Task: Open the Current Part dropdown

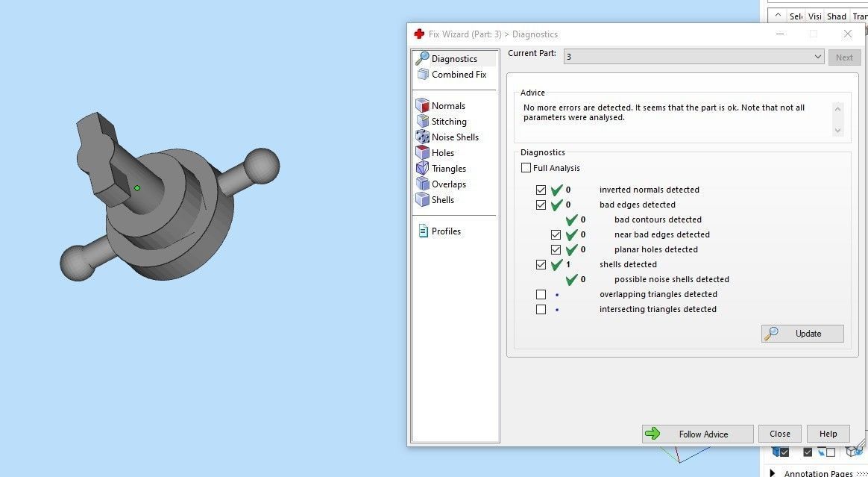Action: pos(694,57)
